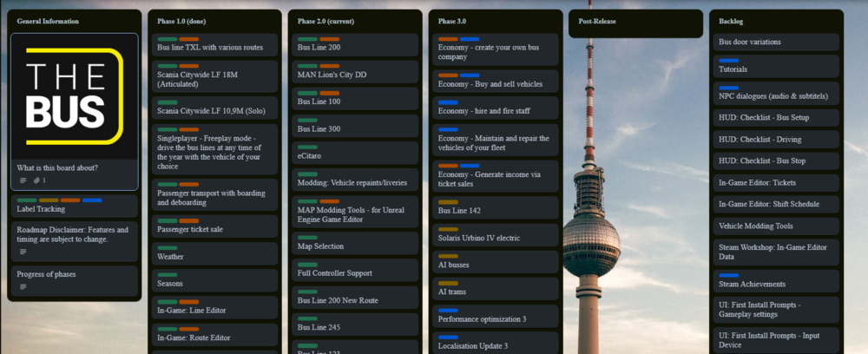This screenshot has width=868, height=354.
Task: Click the blue label on Label Tracking card
Action: tap(92, 200)
